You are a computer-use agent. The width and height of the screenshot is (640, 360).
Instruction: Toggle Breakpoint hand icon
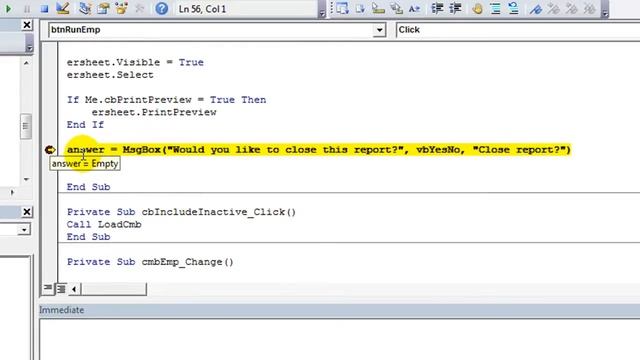pos(477,8)
